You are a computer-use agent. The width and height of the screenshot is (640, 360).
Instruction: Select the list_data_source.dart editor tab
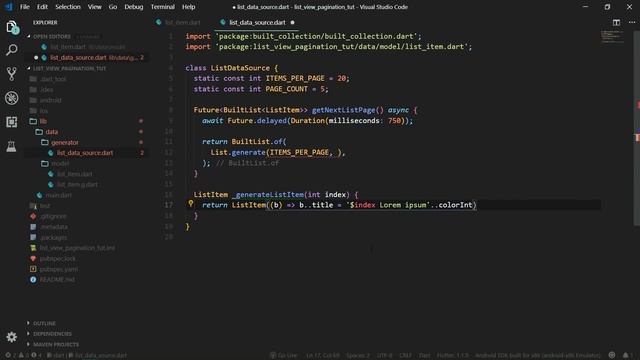(x=258, y=22)
